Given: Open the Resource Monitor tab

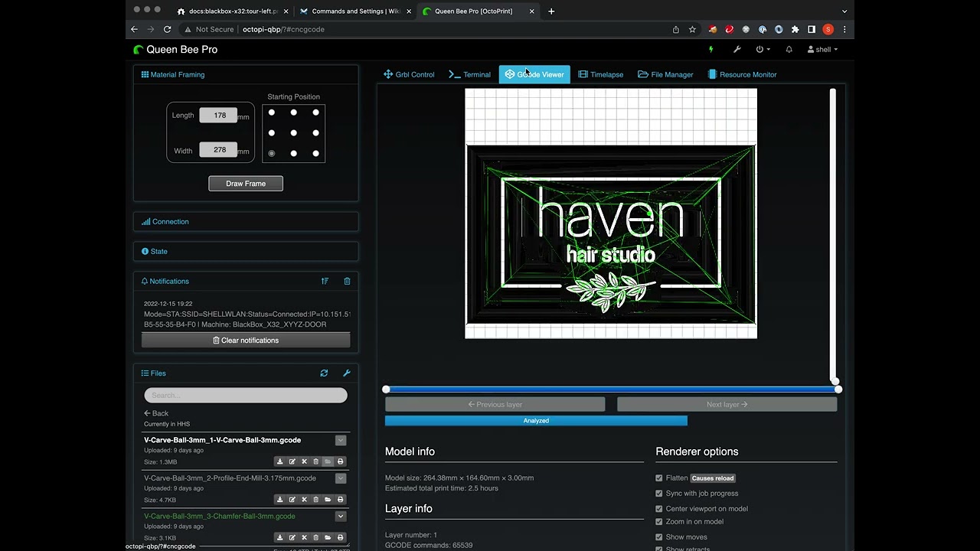Looking at the screenshot, I should (742, 75).
